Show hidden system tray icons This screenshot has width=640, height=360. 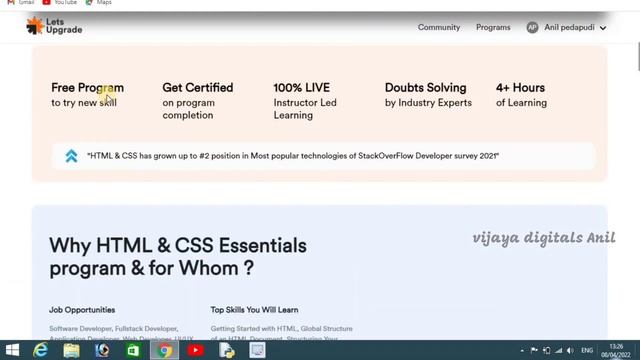point(522,351)
